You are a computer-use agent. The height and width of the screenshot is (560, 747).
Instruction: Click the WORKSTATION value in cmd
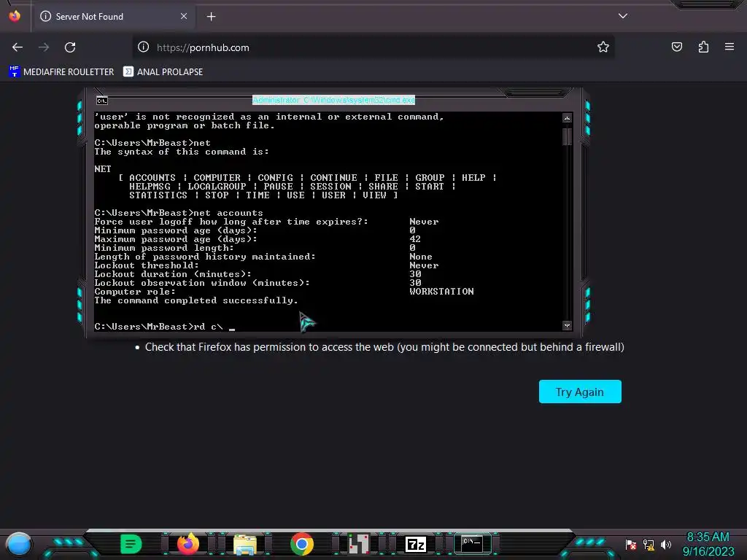coord(441,292)
